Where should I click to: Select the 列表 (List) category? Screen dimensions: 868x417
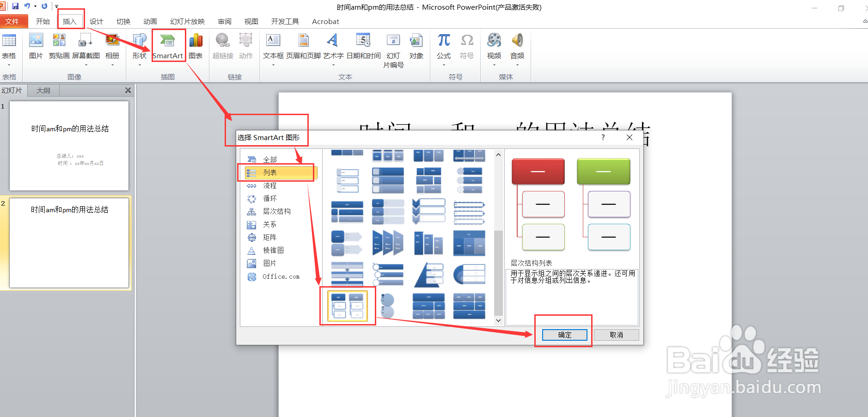pyautogui.click(x=281, y=172)
